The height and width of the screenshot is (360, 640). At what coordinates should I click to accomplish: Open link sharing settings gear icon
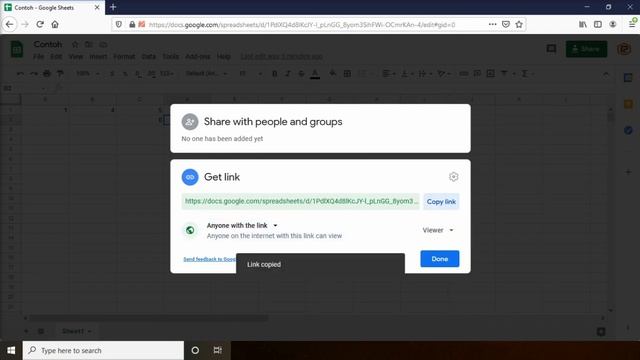453,177
